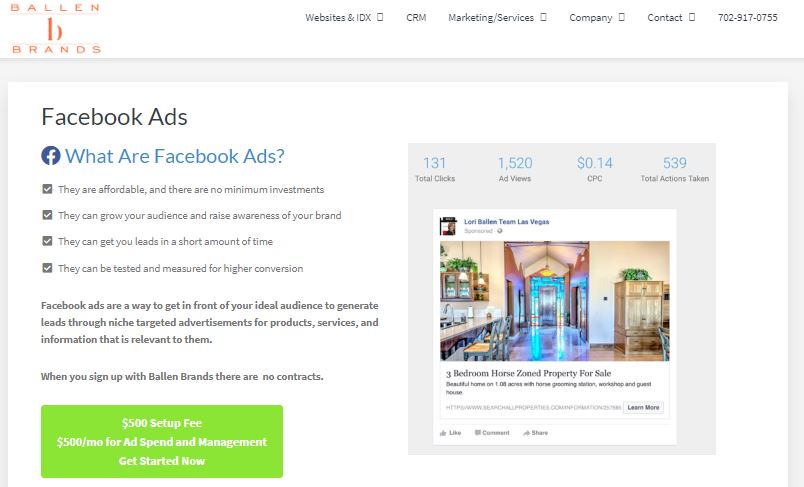
Task: Click the phone number 702-917-0755
Action: tap(748, 17)
